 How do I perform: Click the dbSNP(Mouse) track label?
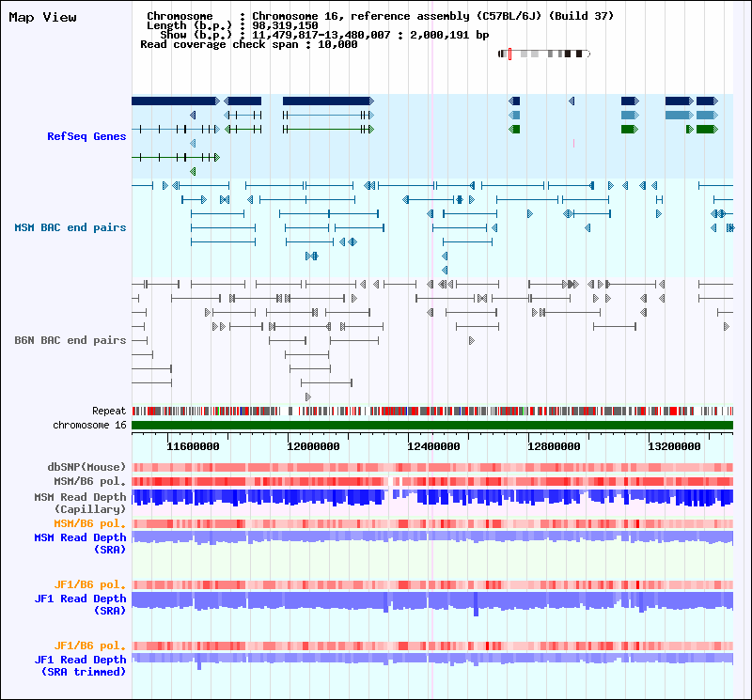point(86,468)
